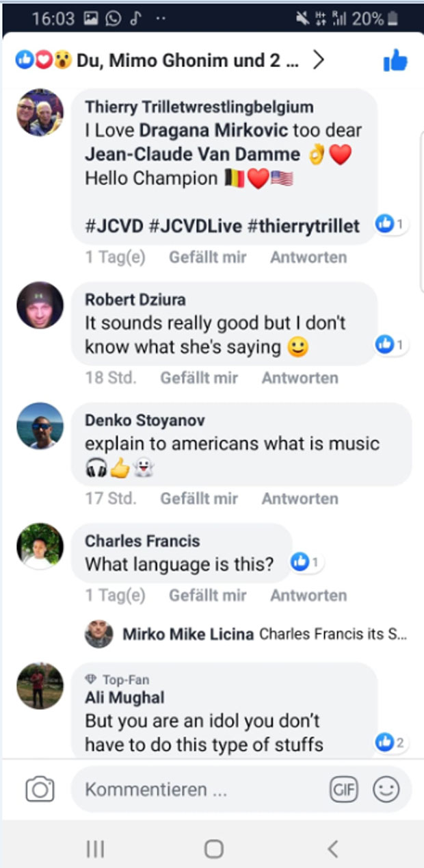Open Ali Mughal's profile picture
The height and width of the screenshot is (868, 424).
(x=40, y=685)
